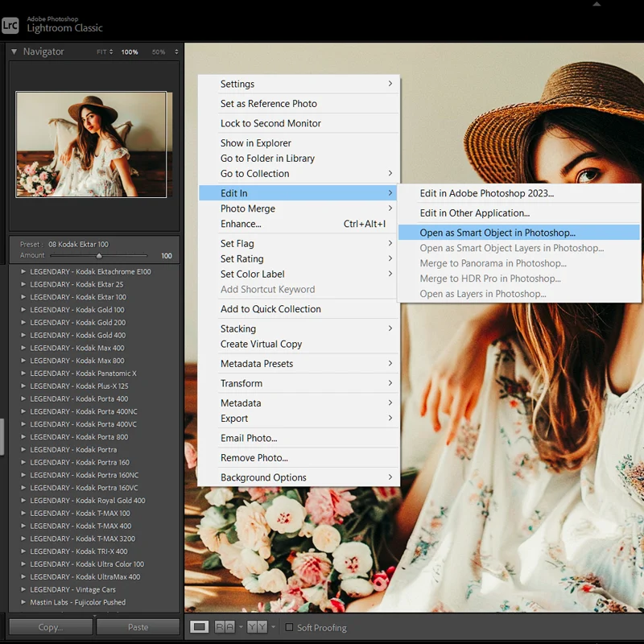Open the Metadata Presets submenu

[x=299, y=364]
